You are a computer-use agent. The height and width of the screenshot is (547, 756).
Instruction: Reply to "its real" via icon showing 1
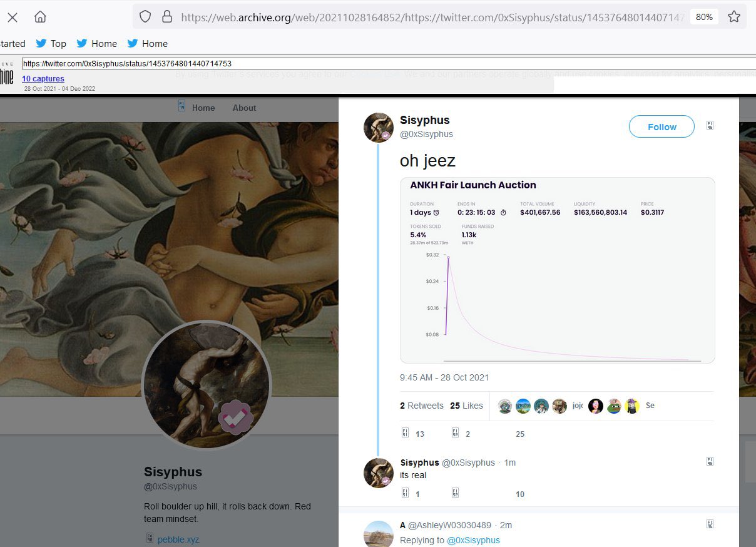click(x=410, y=494)
